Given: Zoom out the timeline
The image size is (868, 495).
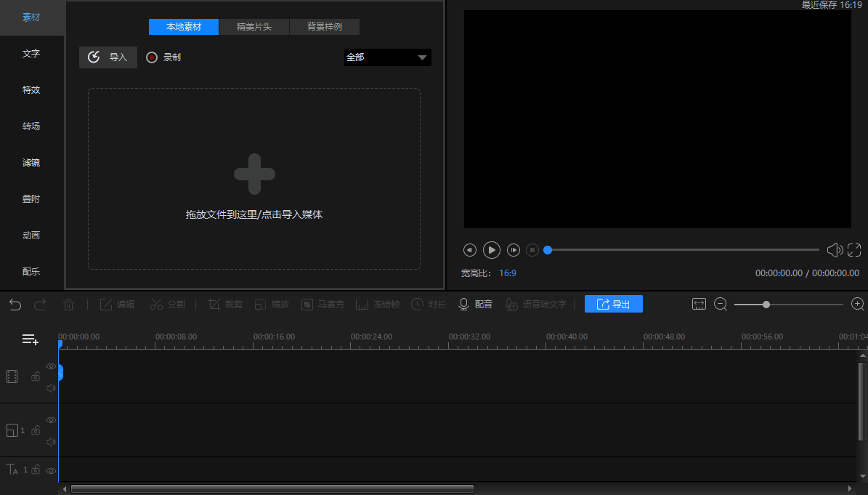Looking at the screenshot, I should [x=721, y=305].
